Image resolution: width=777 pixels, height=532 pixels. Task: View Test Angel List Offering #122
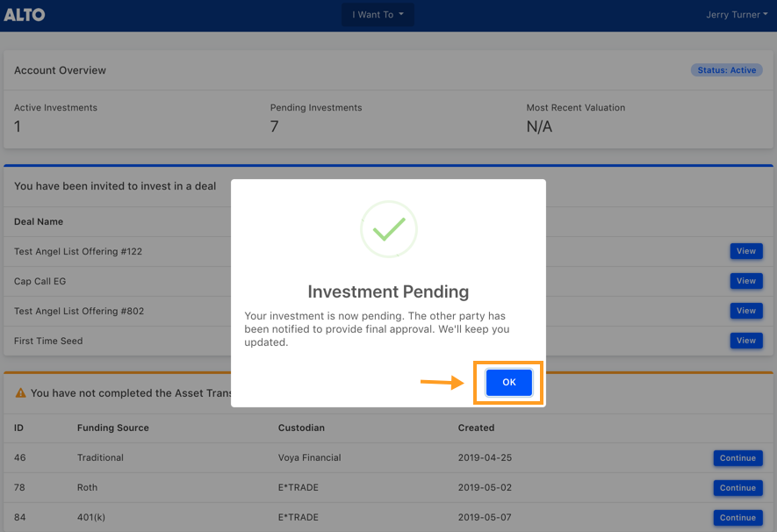click(x=745, y=251)
